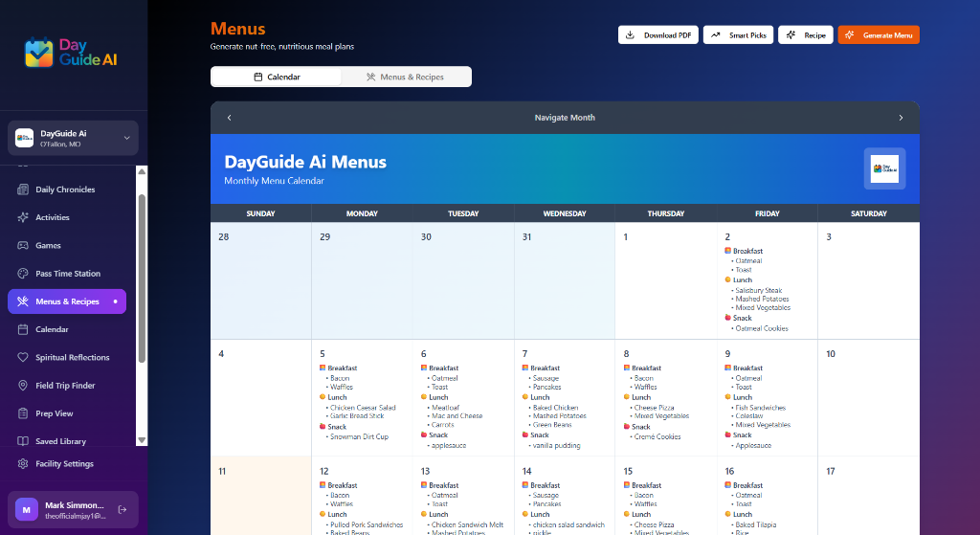Click the Smart Picks button
This screenshot has width=980, height=535.
tap(738, 35)
